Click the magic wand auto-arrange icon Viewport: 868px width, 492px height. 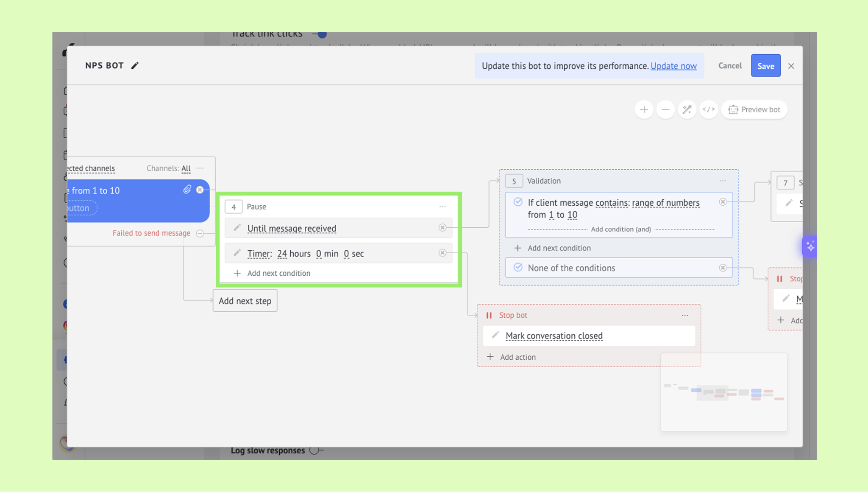tap(687, 109)
